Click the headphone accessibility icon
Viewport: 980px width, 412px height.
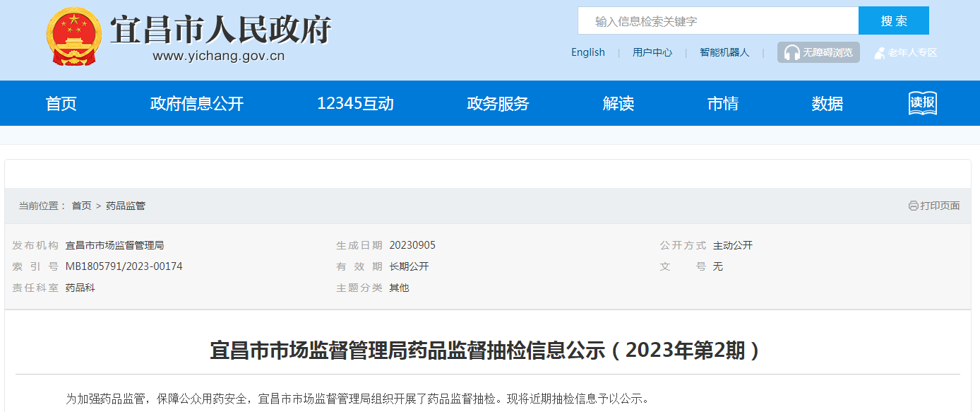click(791, 52)
